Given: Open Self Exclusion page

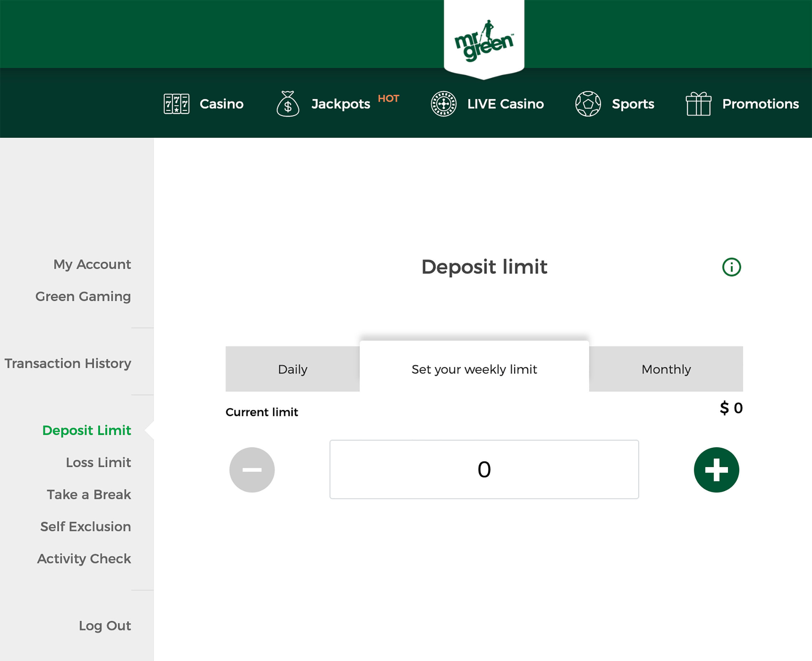Looking at the screenshot, I should [85, 526].
